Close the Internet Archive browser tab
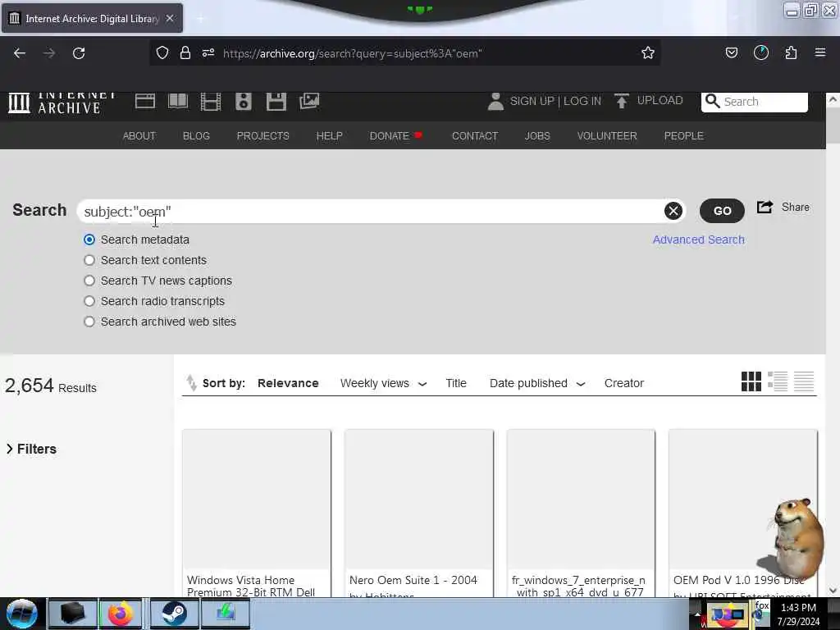The height and width of the screenshot is (630, 840). click(170, 18)
